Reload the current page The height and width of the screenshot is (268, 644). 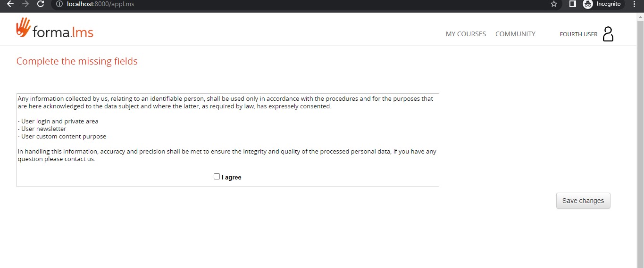pos(41,4)
